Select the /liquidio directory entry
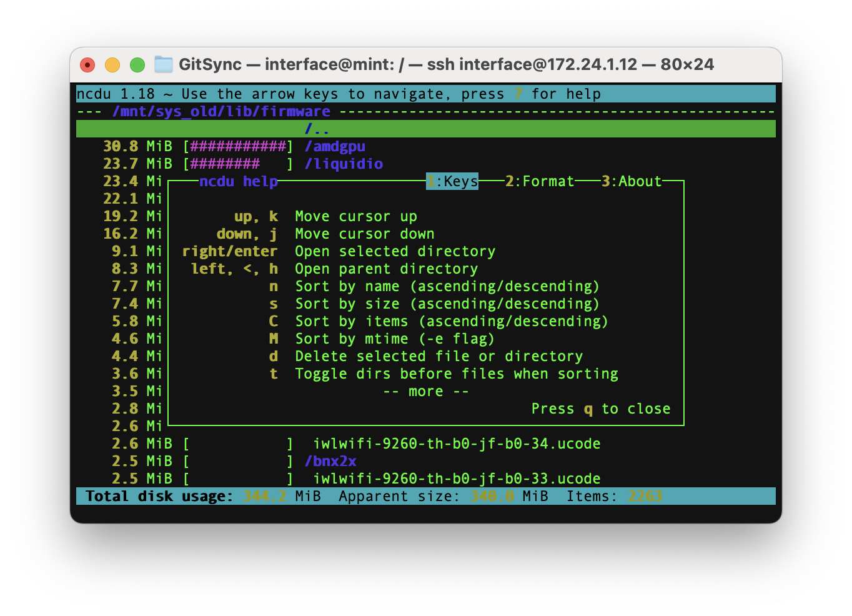Screen dimensions: 852x616 pyautogui.click(x=344, y=164)
